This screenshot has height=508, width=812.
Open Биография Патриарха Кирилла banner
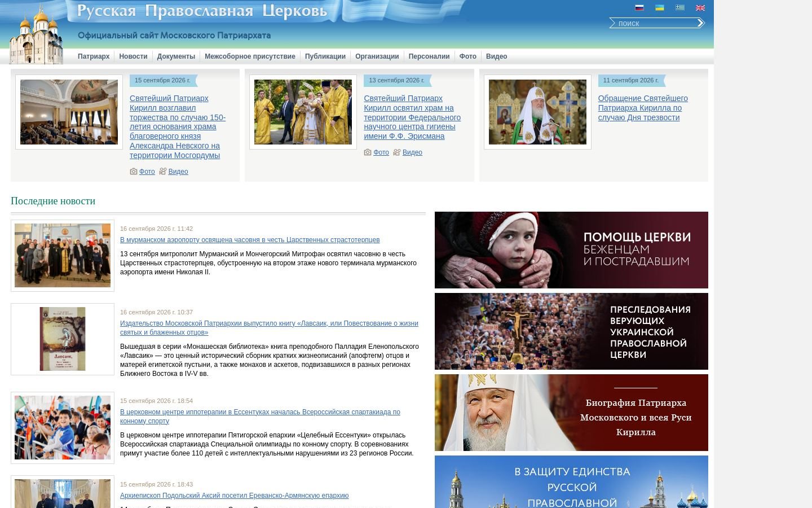pyautogui.click(x=571, y=413)
